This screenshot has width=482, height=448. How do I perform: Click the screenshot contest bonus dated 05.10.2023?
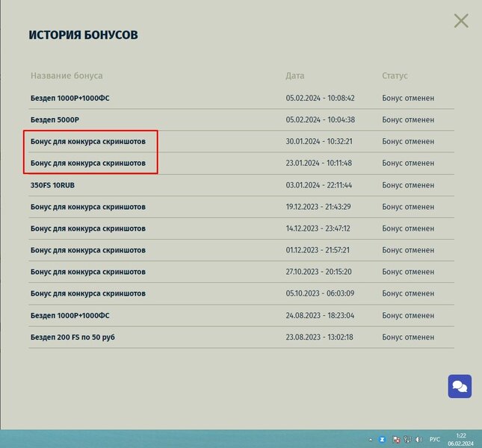pos(88,294)
